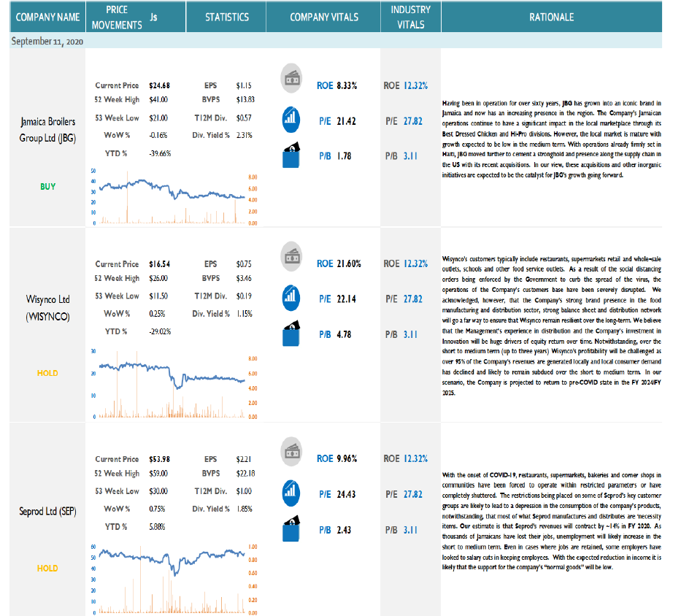The height and width of the screenshot is (616, 681).
Task: Click the company P/B value 2.43
Action: pyautogui.click(x=344, y=530)
